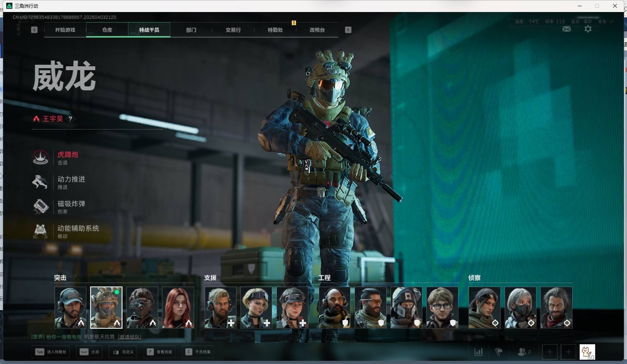The width and height of the screenshot is (627, 364).
Task: Open the 自定义 customize button
Action: (123, 352)
